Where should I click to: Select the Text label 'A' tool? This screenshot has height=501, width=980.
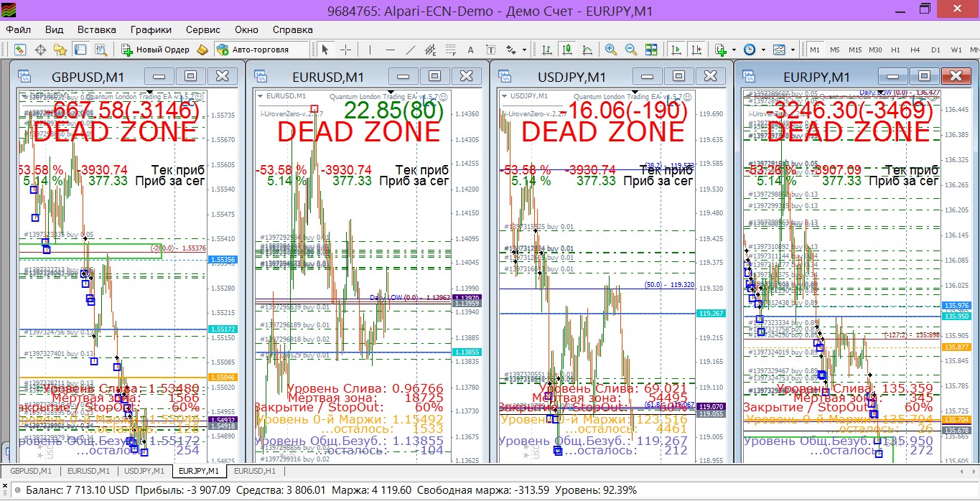coord(471,50)
